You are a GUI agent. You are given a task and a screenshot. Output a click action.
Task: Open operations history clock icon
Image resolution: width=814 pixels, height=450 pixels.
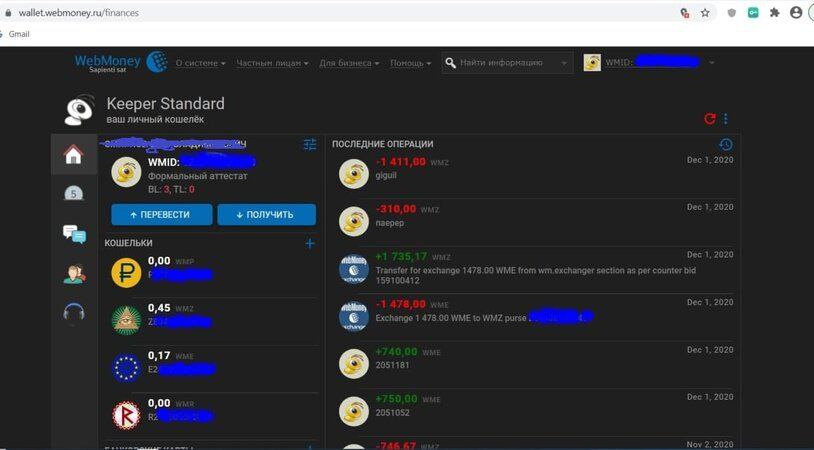coord(726,144)
